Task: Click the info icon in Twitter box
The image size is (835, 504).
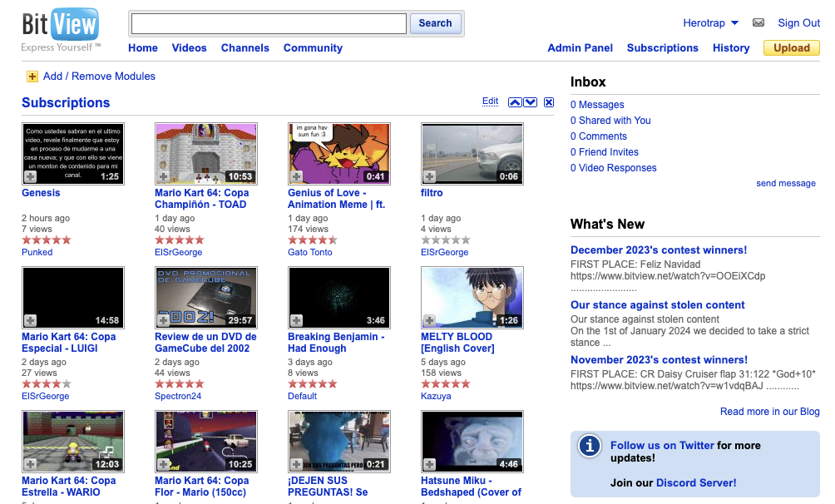Action: coord(590,446)
